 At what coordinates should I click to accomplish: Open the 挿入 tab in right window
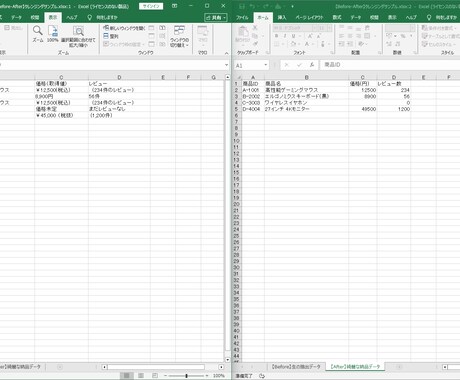282,17
